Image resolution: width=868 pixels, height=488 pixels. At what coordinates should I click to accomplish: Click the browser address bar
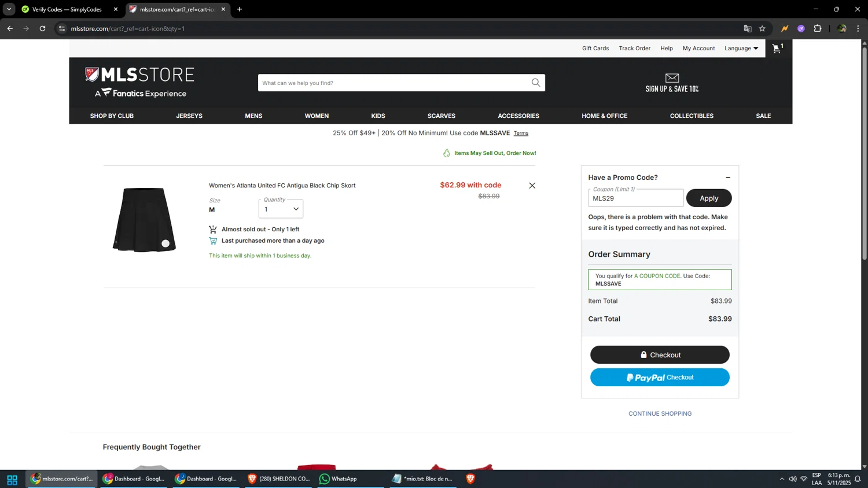point(399,28)
